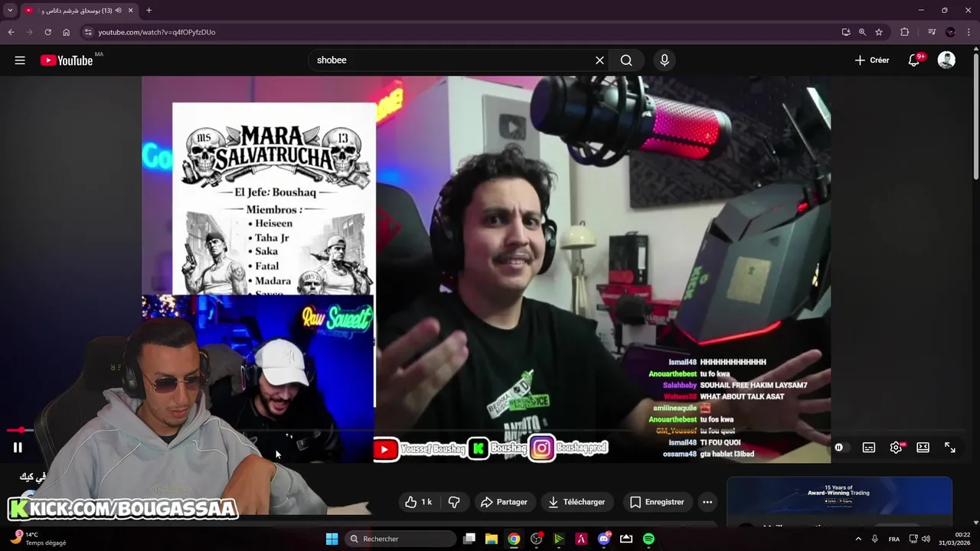Open the YouTube account avatar menu
Viewport: 980px width, 551px height.
click(x=946, y=60)
